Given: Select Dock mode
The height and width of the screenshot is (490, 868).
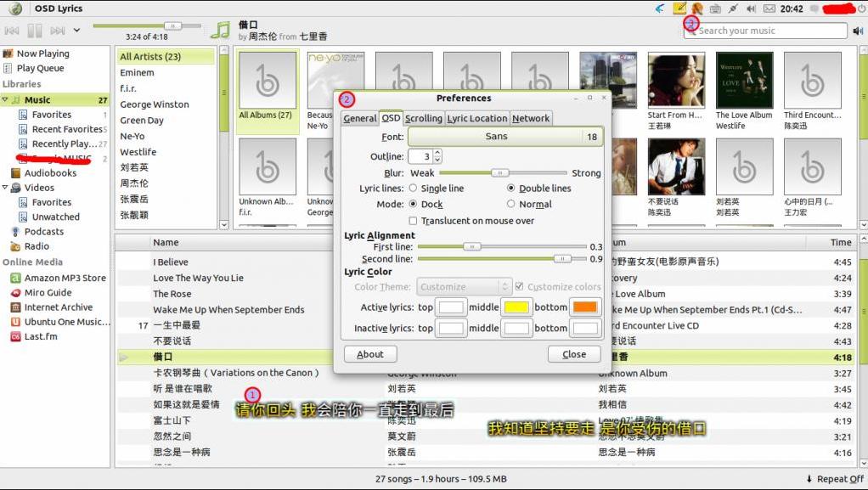Looking at the screenshot, I should click(x=426, y=205).
